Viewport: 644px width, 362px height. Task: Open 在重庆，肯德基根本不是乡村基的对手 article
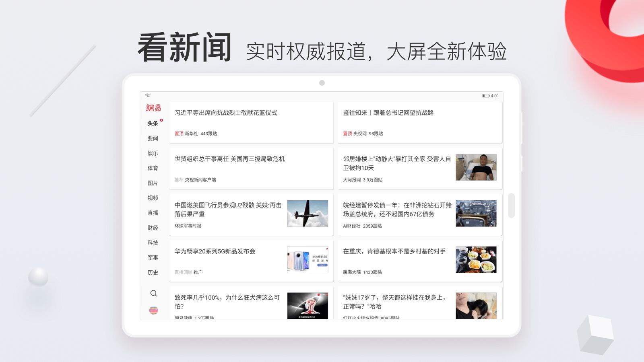coord(394,251)
